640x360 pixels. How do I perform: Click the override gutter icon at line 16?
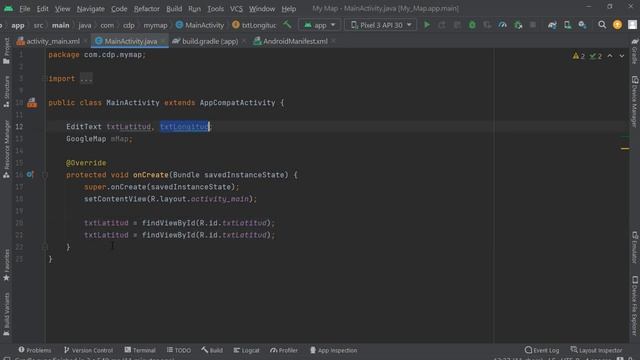click(x=30, y=175)
